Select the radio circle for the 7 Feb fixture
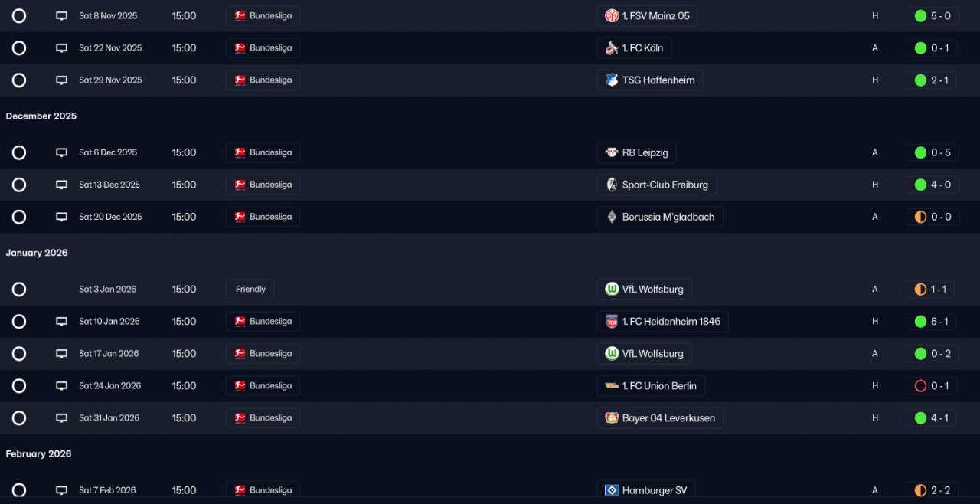 tap(19, 490)
